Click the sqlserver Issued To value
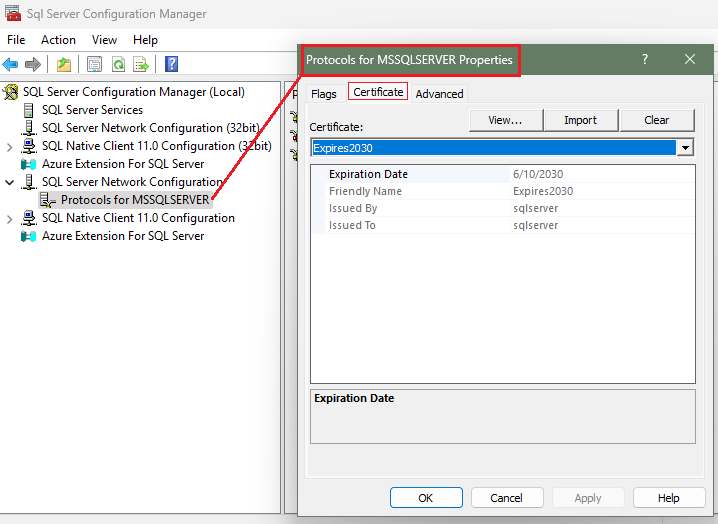The width and height of the screenshot is (718, 524). (x=536, y=225)
